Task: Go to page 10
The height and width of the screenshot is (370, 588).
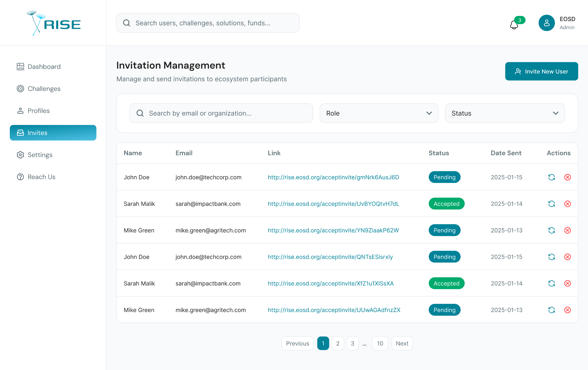Action: pyautogui.click(x=380, y=343)
